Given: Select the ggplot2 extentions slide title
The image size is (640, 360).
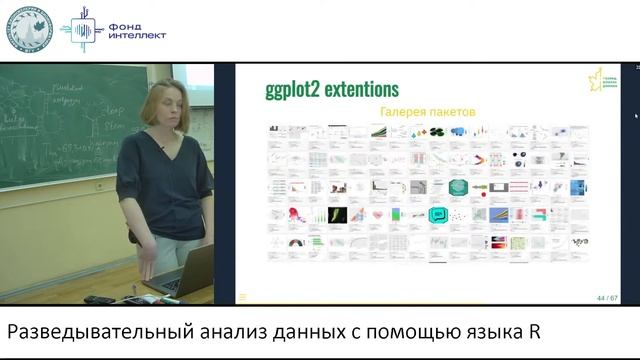Looking at the screenshot, I should coord(332,89).
